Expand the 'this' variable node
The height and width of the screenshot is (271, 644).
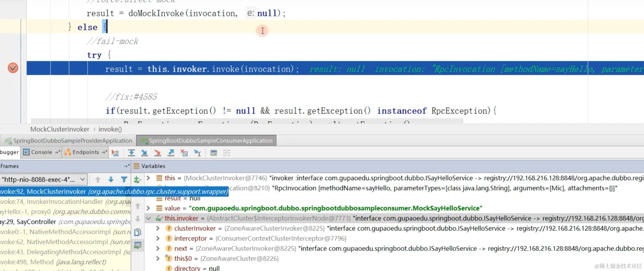coord(148,178)
